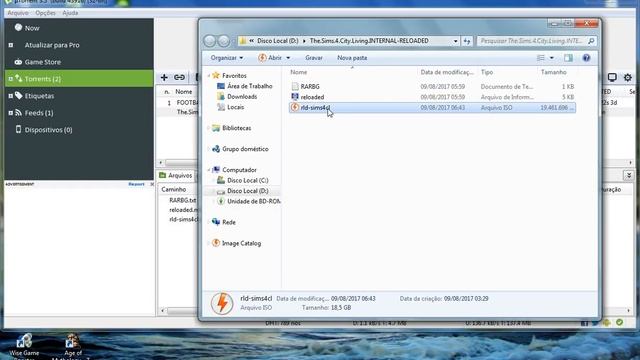Open µTorrent remote monitor icon
This screenshot has width=640, height=360.
pyautogui.click(x=612, y=77)
